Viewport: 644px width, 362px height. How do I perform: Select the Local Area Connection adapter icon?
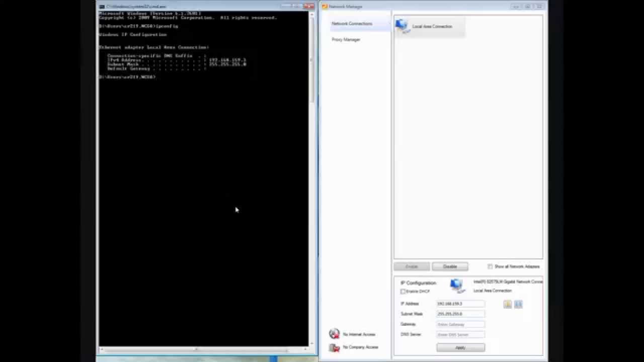(x=402, y=26)
